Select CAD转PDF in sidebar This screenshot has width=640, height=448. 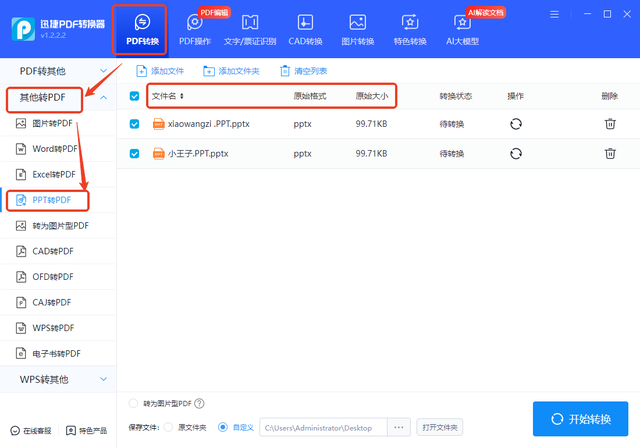(58, 251)
